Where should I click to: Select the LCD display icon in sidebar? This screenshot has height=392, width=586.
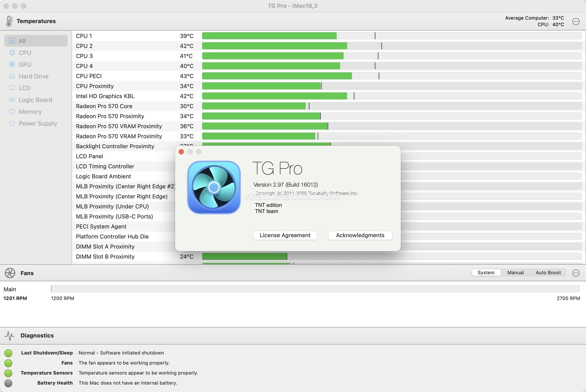pos(12,88)
